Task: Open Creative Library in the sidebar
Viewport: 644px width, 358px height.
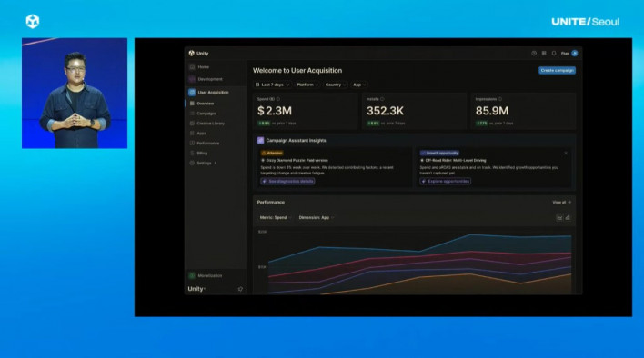Action: pos(210,124)
